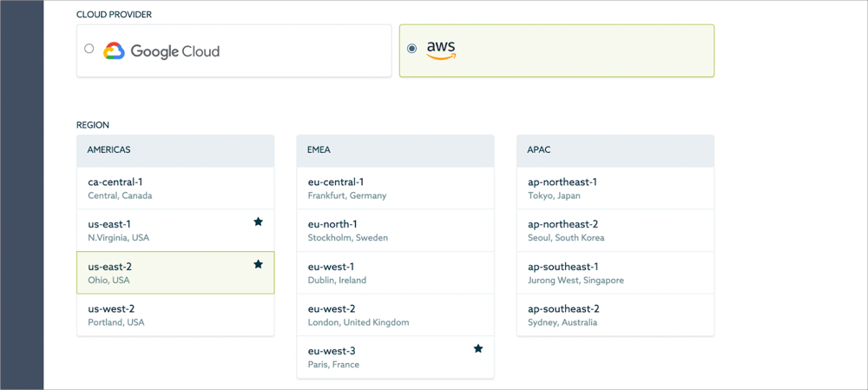
Task: Select ap-southeast-1 Jurong West, Singapore
Action: (615, 273)
